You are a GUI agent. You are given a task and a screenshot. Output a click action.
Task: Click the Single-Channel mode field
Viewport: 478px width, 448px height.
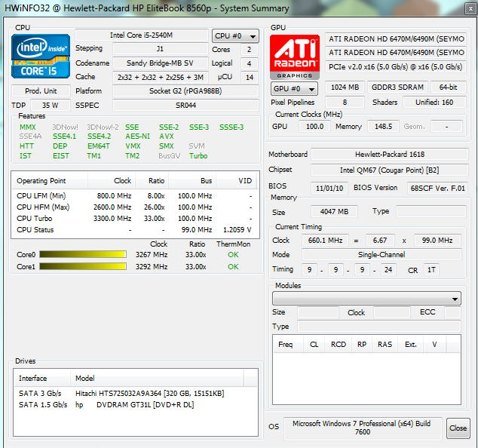pyautogui.click(x=381, y=255)
